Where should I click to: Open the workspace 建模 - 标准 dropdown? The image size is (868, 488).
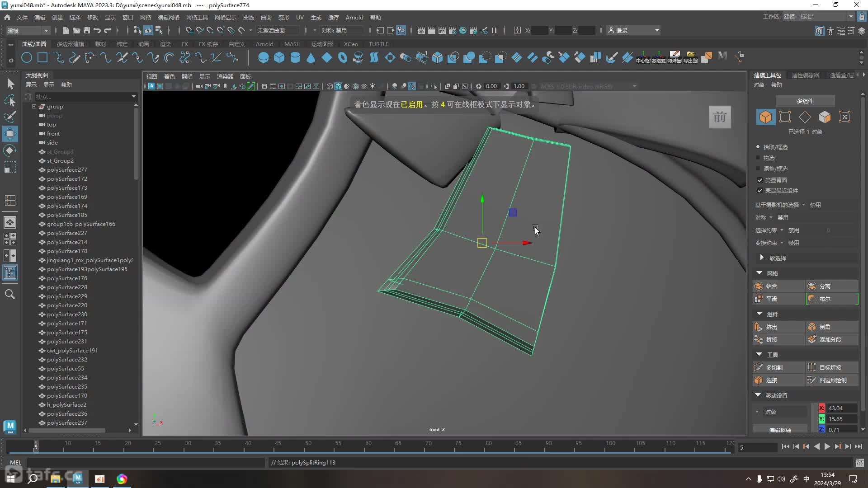pyautogui.click(x=818, y=17)
